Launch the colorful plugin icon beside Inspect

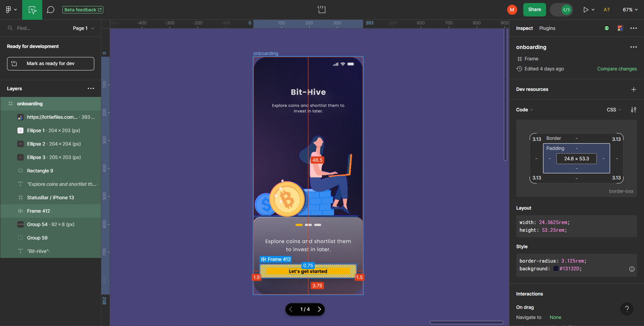point(620,28)
